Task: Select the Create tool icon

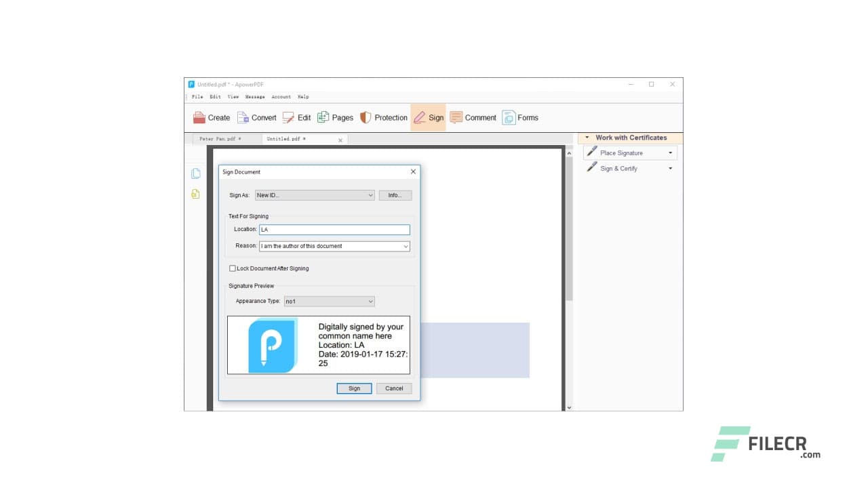Action: pos(199,117)
